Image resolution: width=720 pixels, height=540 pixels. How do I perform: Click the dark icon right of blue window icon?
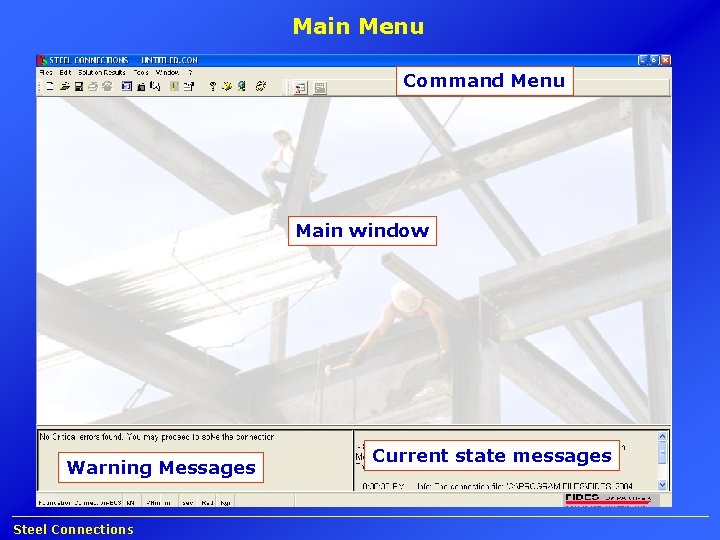coord(141,86)
